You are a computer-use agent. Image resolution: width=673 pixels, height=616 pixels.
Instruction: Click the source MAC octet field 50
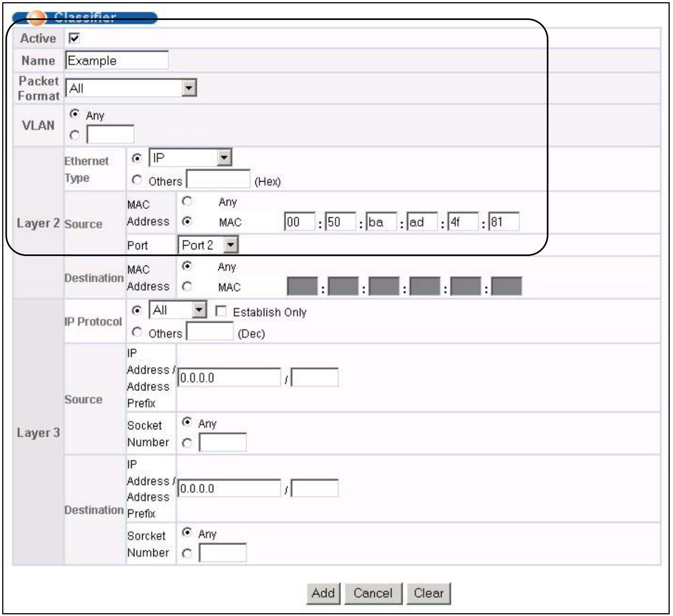pyautogui.click(x=340, y=222)
